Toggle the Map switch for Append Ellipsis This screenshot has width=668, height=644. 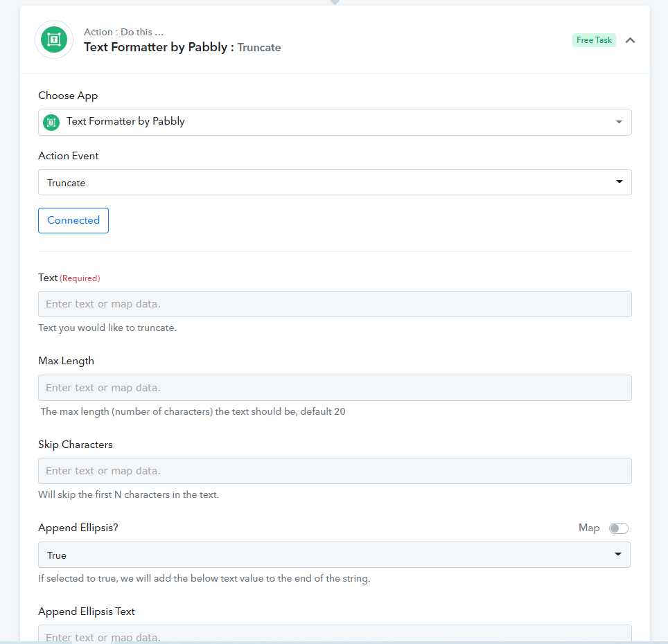coord(619,528)
